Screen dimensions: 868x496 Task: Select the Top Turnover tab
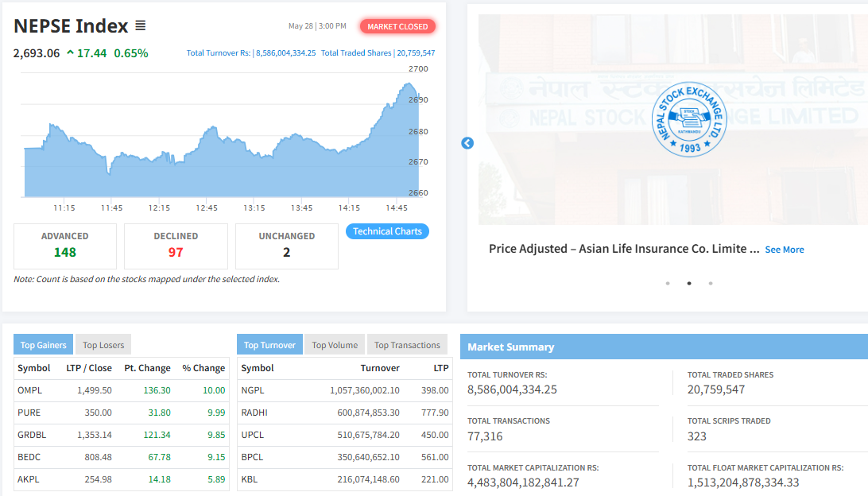click(269, 345)
